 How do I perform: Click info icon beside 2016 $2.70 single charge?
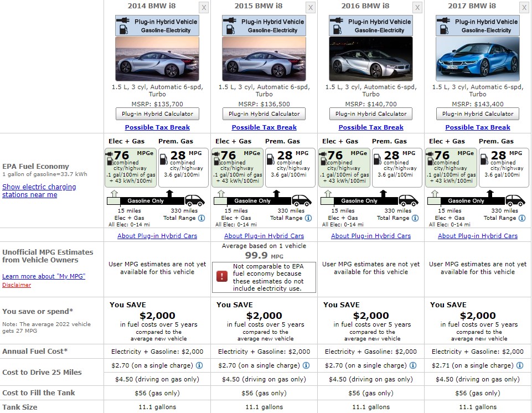tap(413, 365)
